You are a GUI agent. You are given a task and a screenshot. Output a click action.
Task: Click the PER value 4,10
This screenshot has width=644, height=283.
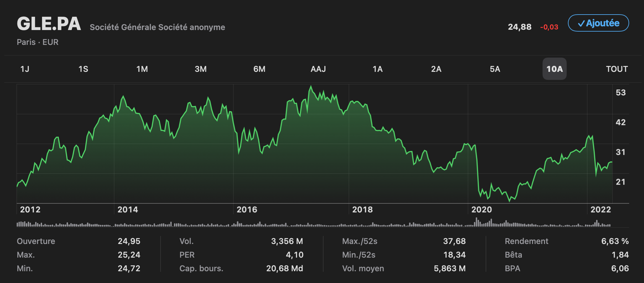pos(295,255)
